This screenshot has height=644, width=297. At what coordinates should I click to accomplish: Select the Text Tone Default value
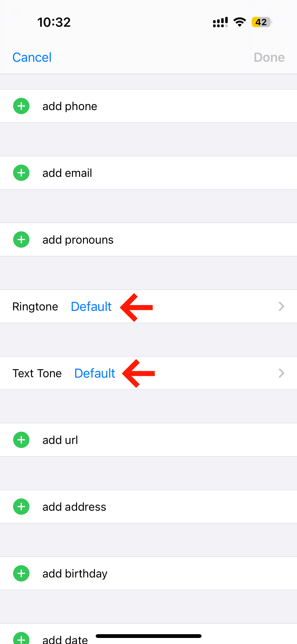pos(95,373)
